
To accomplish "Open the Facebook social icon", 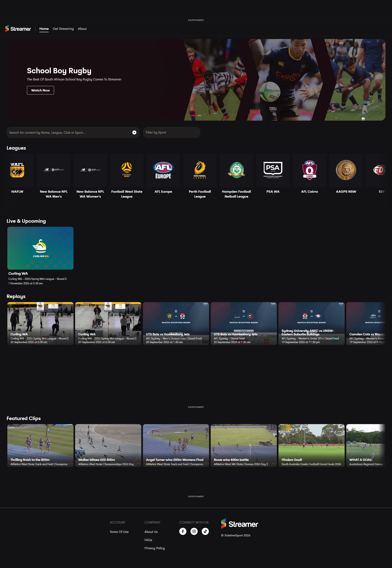I will point(183,531).
